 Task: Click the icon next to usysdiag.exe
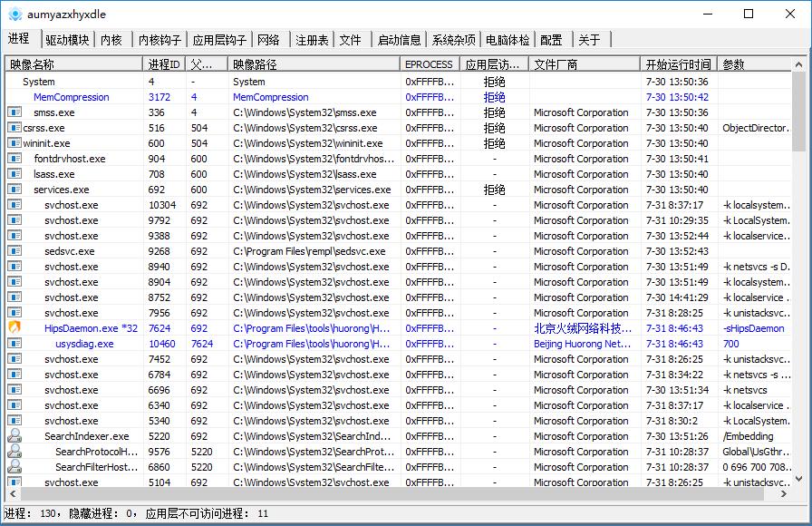(14, 344)
